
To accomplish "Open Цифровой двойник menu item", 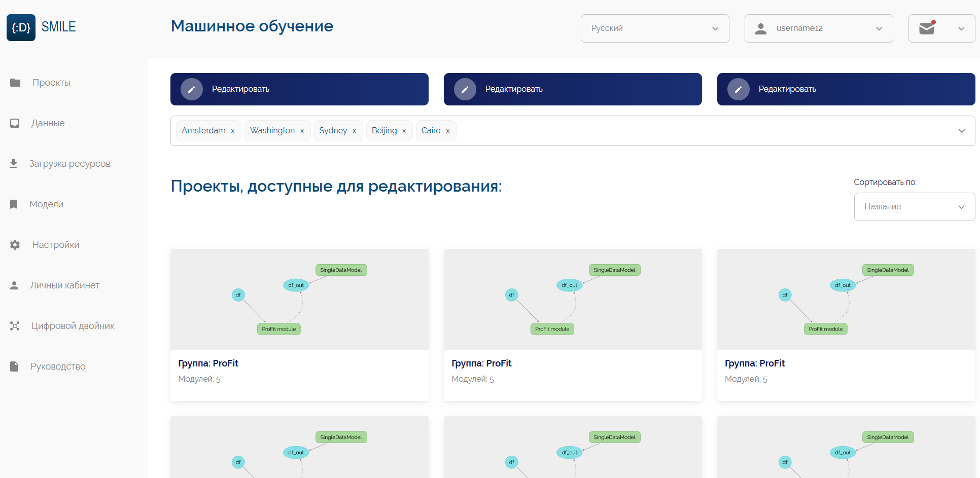I will point(73,326).
